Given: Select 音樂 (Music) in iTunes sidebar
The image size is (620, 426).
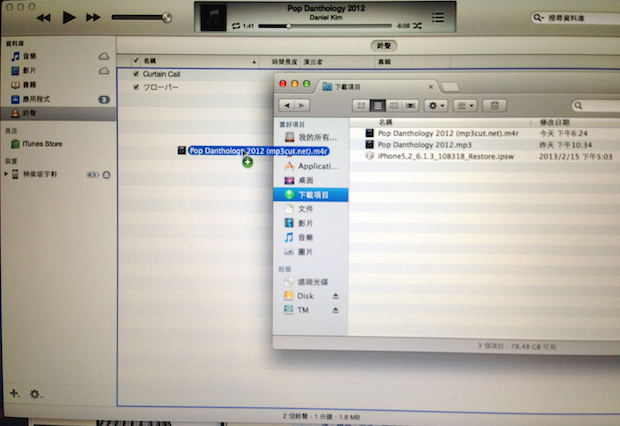Looking at the screenshot, I should point(30,56).
